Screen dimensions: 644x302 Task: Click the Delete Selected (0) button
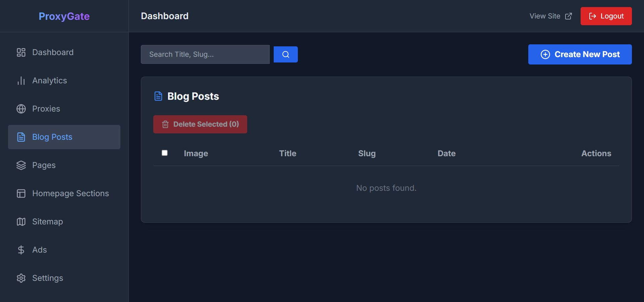(200, 124)
